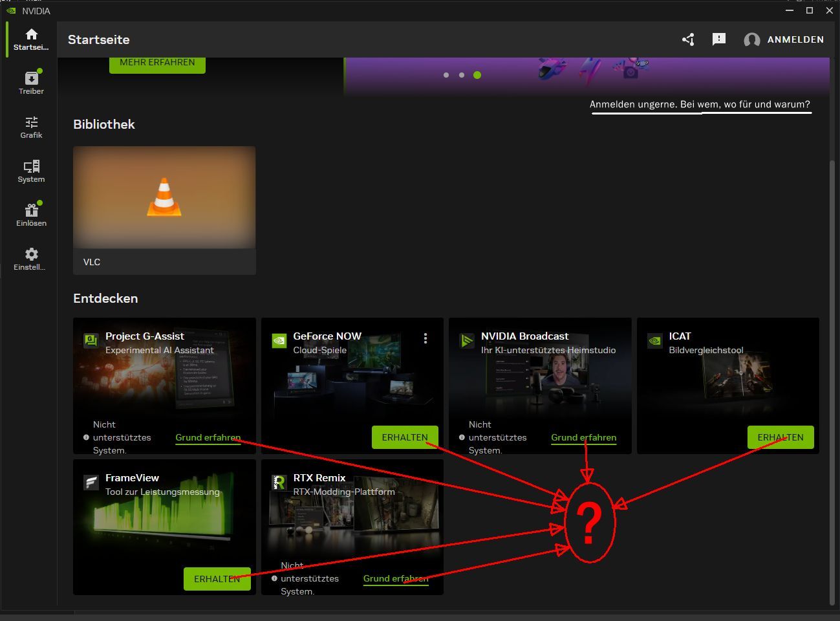Viewport: 840px width, 621px height.
Task: Click the Entdecken heading
Action: (x=105, y=298)
